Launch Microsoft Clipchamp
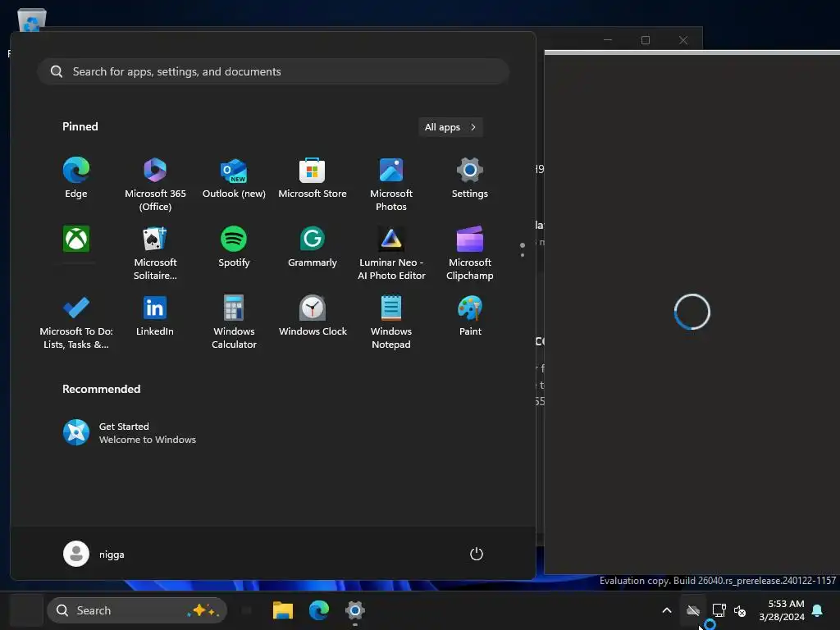 point(470,253)
